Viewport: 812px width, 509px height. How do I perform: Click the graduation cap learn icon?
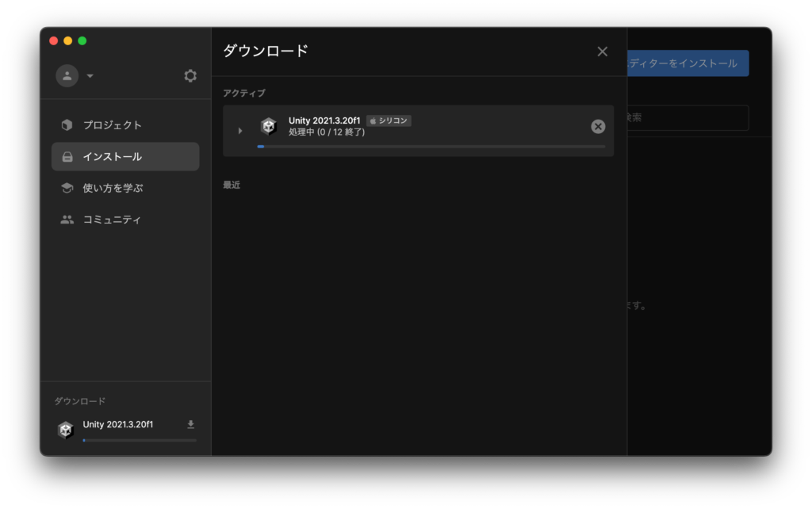[x=67, y=188]
